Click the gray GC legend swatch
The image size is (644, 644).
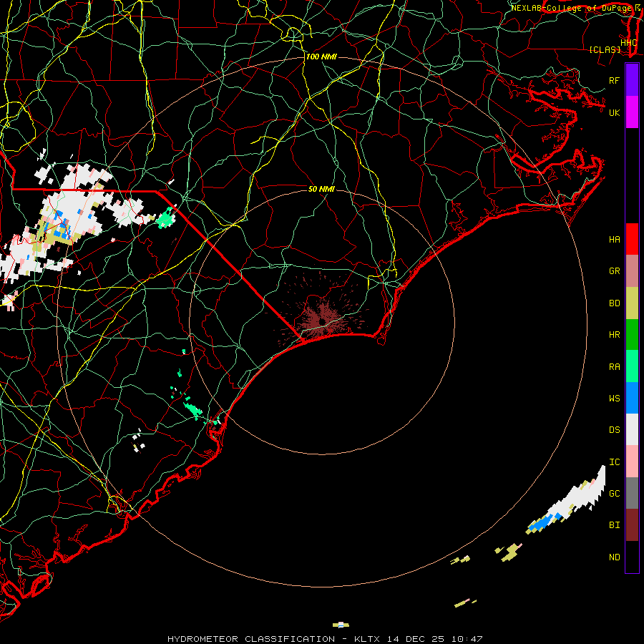click(632, 493)
